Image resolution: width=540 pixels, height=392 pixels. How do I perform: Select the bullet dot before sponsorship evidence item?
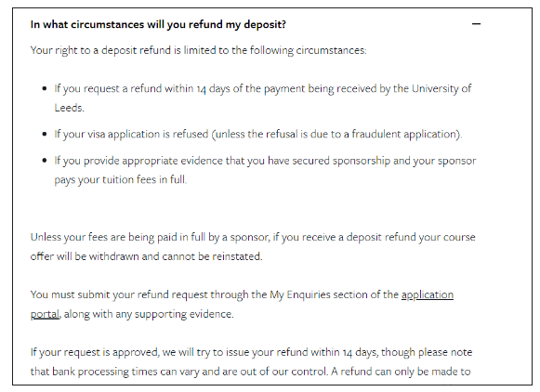pyautogui.click(x=45, y=161)
